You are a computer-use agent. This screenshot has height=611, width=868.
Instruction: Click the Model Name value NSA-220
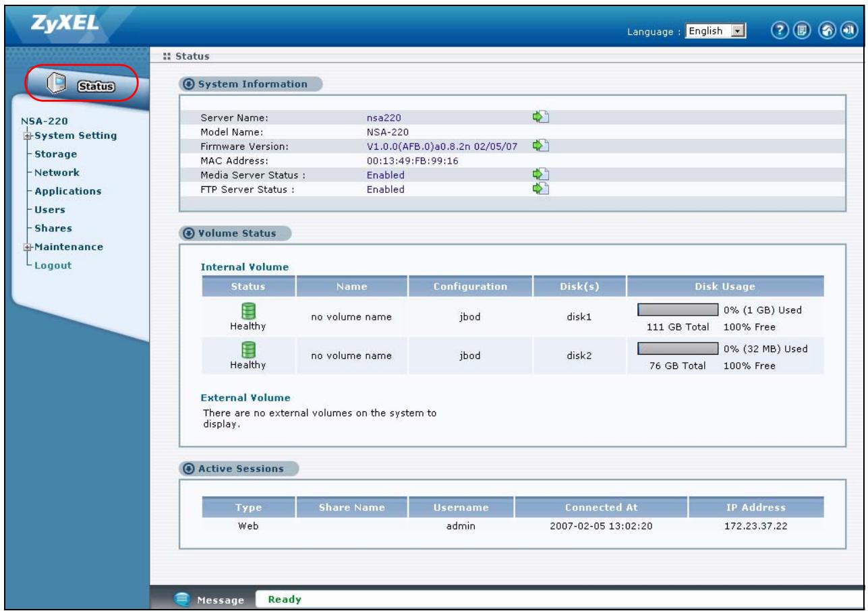coord(388,132)
